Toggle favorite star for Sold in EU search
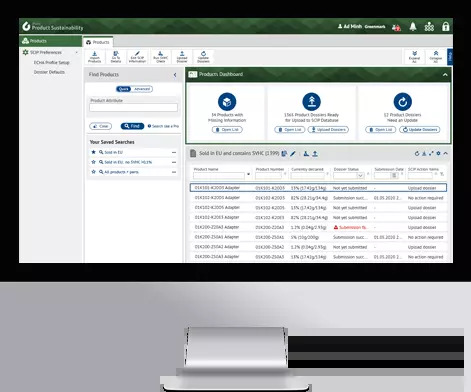Viewport: 471px width, 392px height. pos(93,152)
